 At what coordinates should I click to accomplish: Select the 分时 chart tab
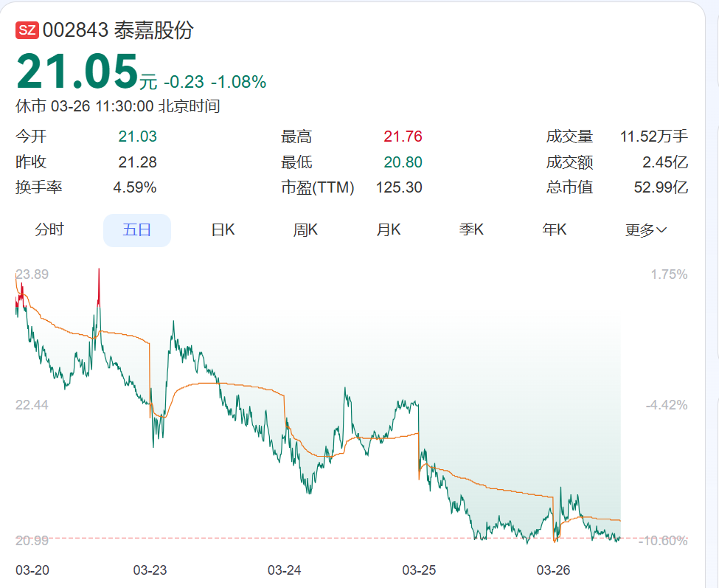point(49,229)
